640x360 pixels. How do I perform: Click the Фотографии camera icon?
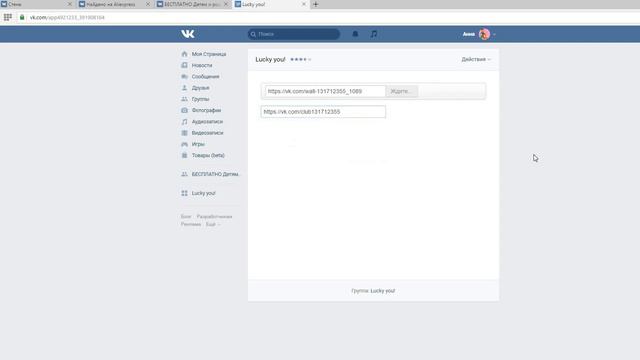[184, 110]
